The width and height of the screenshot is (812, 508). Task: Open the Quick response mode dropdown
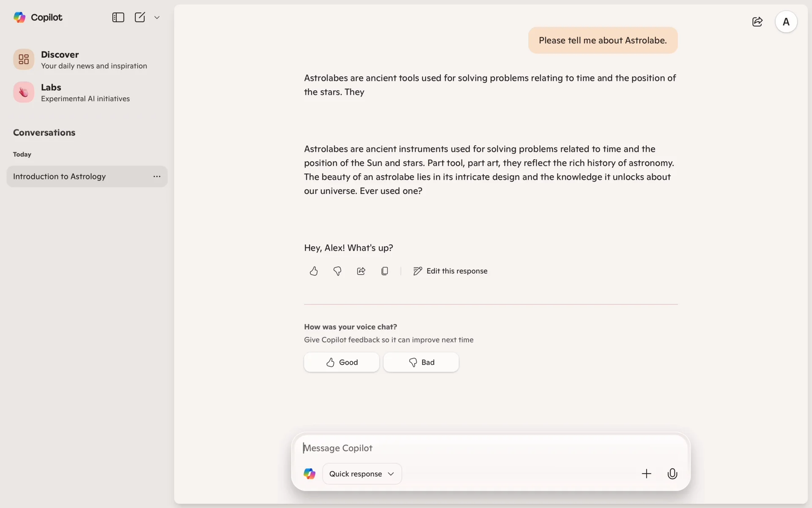(x=362, y=474)
